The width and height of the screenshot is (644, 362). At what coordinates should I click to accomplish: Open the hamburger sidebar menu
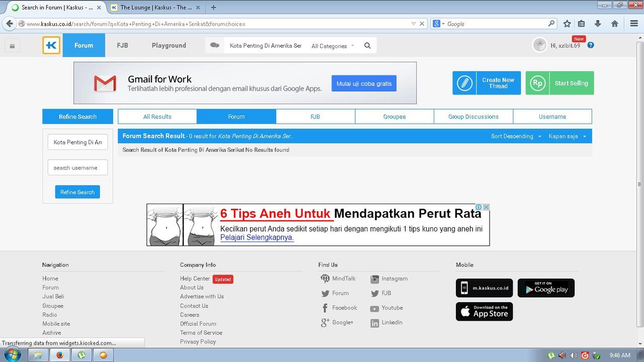(12, 46)
